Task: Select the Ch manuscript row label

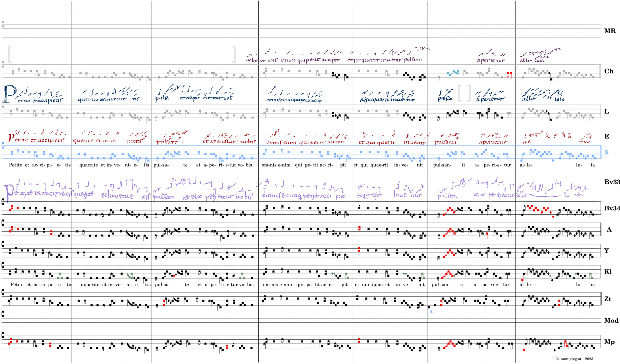Action: pos(609,71)
